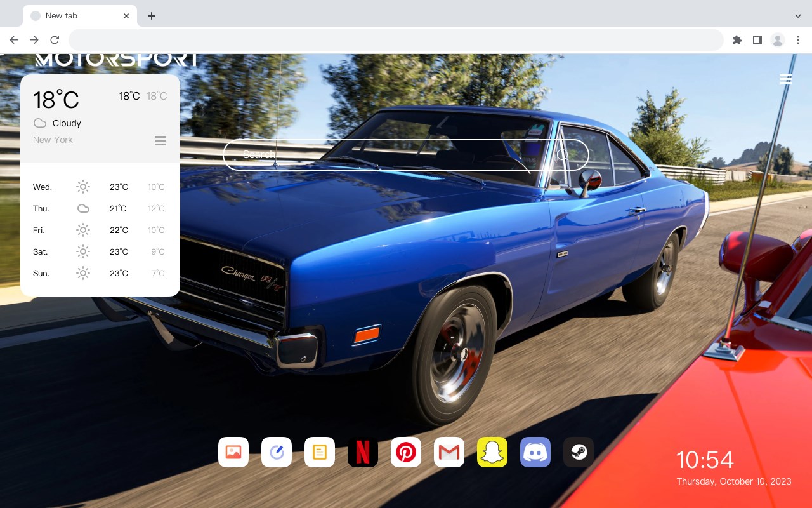Open the Pinterest shortcut
The height and width of the screenshot is (508, 812).
click(x=406, y=452)
